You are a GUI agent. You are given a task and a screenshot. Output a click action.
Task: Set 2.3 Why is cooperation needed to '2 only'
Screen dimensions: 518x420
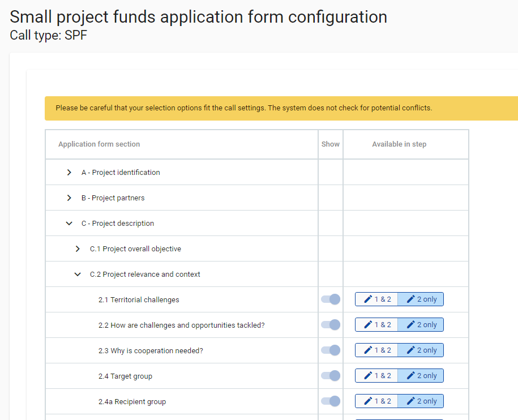pos(421,350)
